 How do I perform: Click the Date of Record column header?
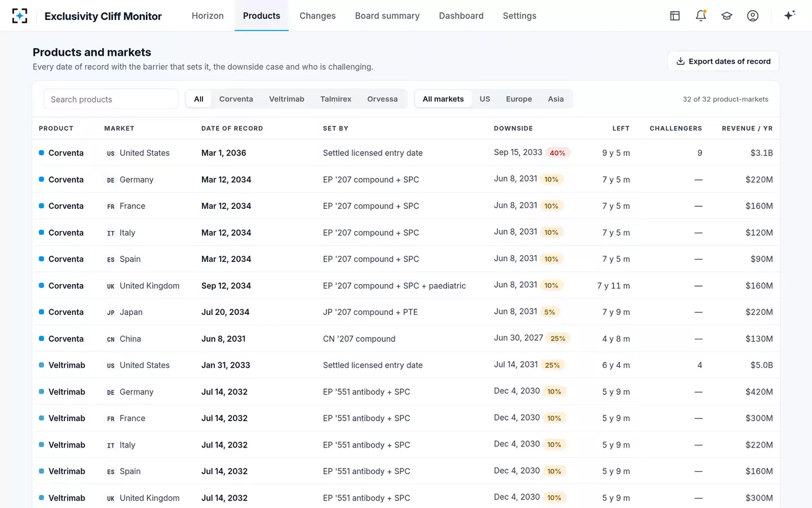coord(232,129)
